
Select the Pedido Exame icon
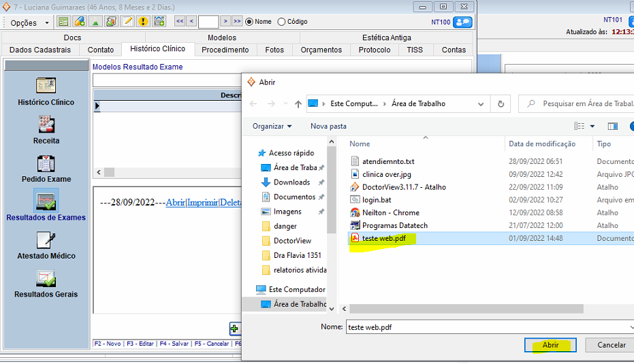pyautogui.click(x=46, y=163)
